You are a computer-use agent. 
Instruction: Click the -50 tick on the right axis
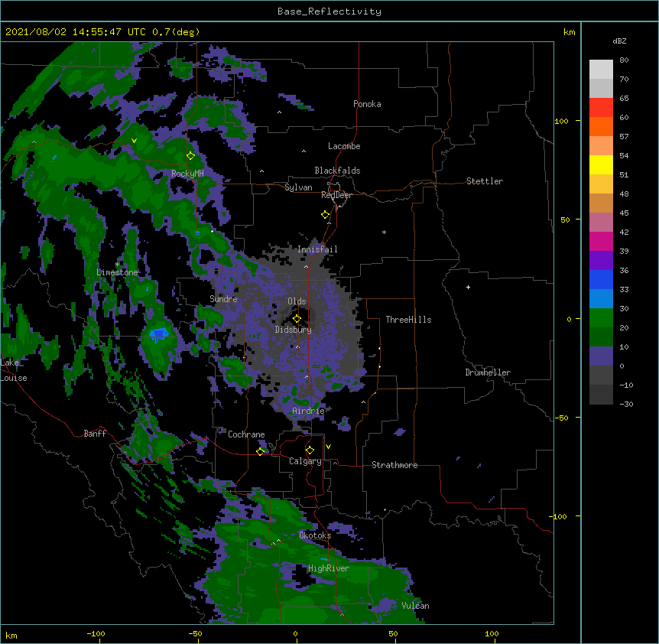[561, 418]
